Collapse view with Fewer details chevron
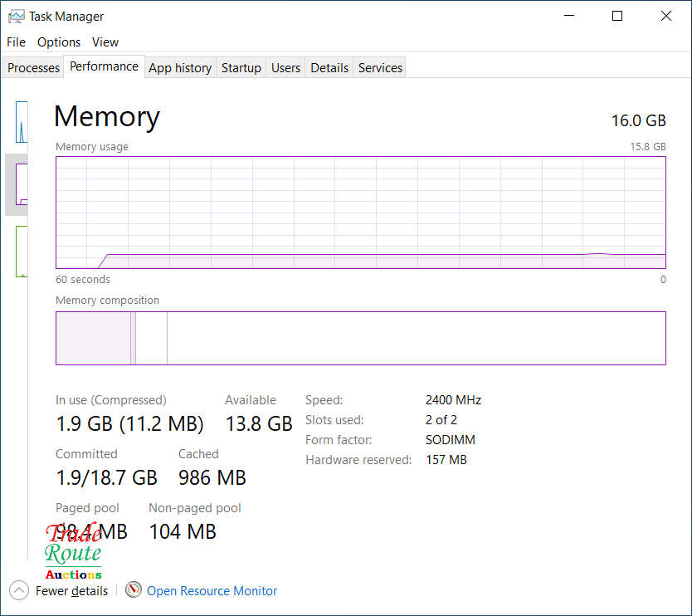692x616 pixels. (x=19, y=590)
